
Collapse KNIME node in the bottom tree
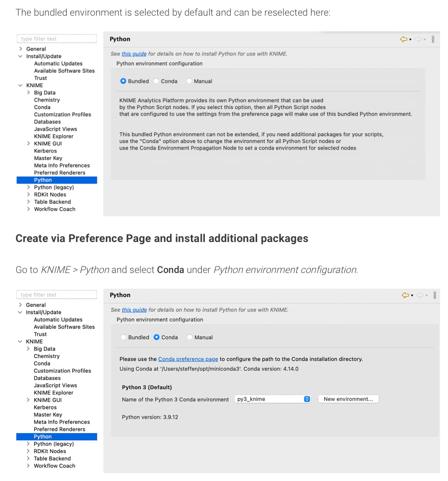20,341
